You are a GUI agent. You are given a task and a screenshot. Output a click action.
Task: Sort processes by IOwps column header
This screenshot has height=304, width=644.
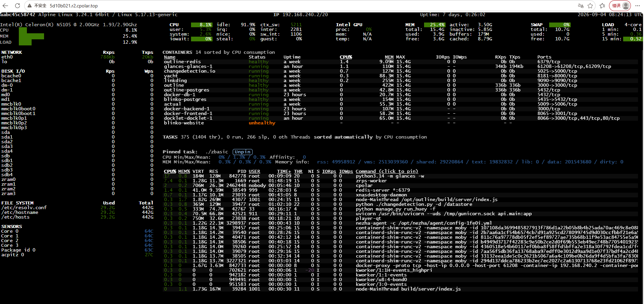click(346, 172)
